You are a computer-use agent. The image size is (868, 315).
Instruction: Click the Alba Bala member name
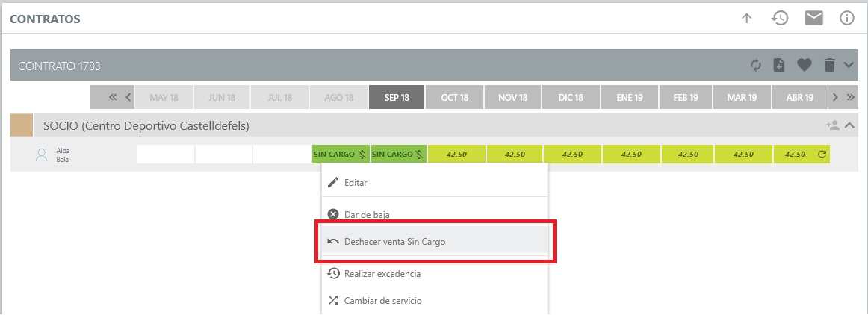click(63, 155)
